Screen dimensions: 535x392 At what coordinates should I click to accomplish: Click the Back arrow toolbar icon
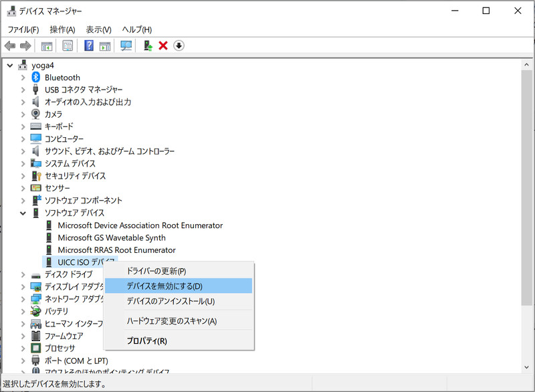10,45
